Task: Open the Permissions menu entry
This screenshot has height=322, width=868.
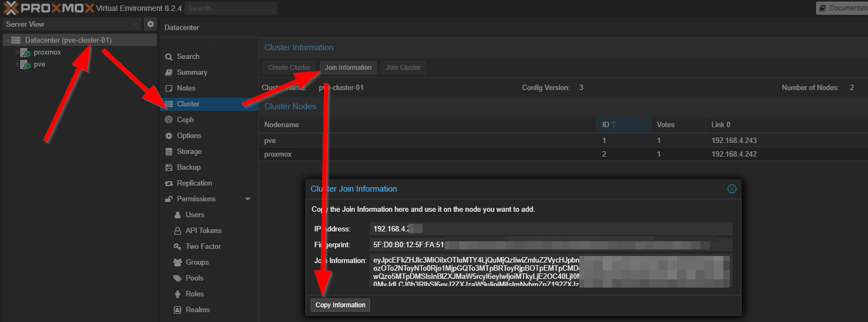Action: (x=209, y=199)
